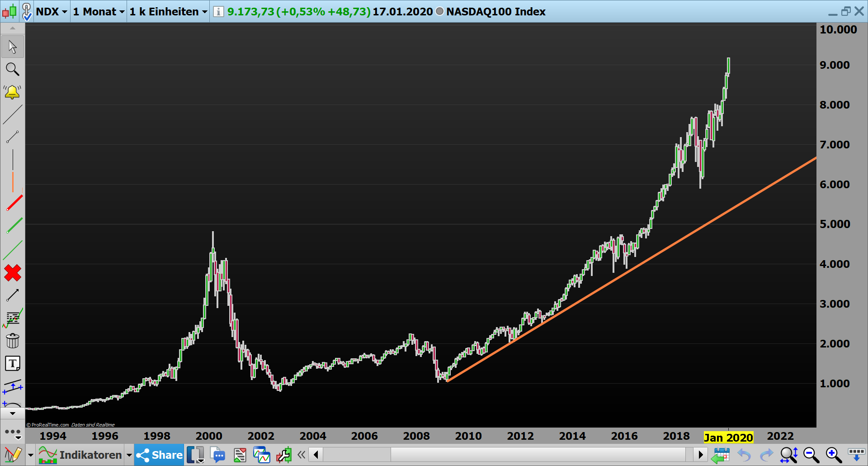Click the highlighted Jan 2020 date label
Image resolution: width=868 pixels, height=466 pixels.
pyautogui.click(x=728, y=437)
